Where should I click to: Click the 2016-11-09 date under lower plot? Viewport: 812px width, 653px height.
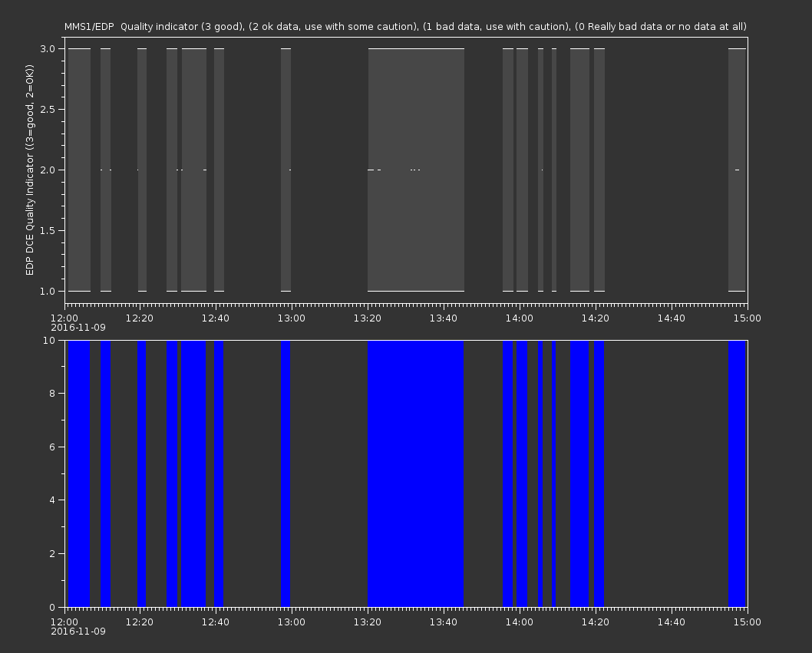(78, 632)
